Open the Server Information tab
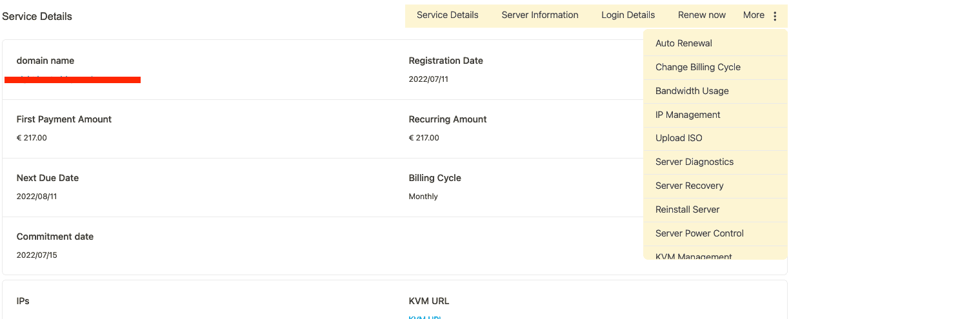This screenshot has height=319, width=980. [x=539, y=15]
